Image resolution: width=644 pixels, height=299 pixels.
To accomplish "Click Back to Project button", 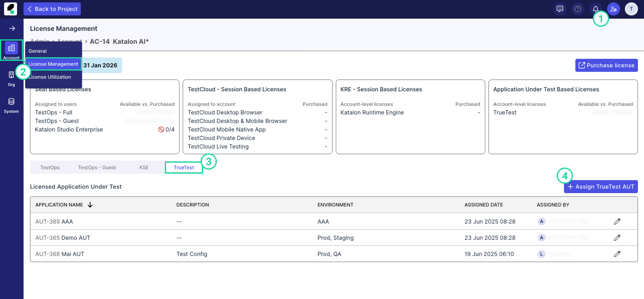I will 52,9.
